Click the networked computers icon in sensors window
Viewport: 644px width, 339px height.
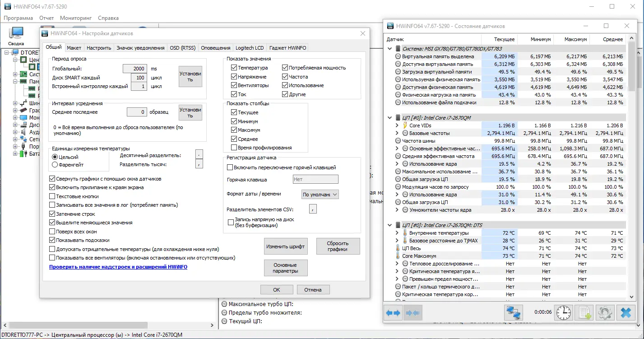coord(514,312)
